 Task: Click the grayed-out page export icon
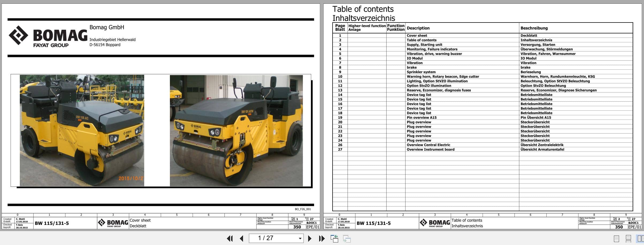tap(346, 238)
